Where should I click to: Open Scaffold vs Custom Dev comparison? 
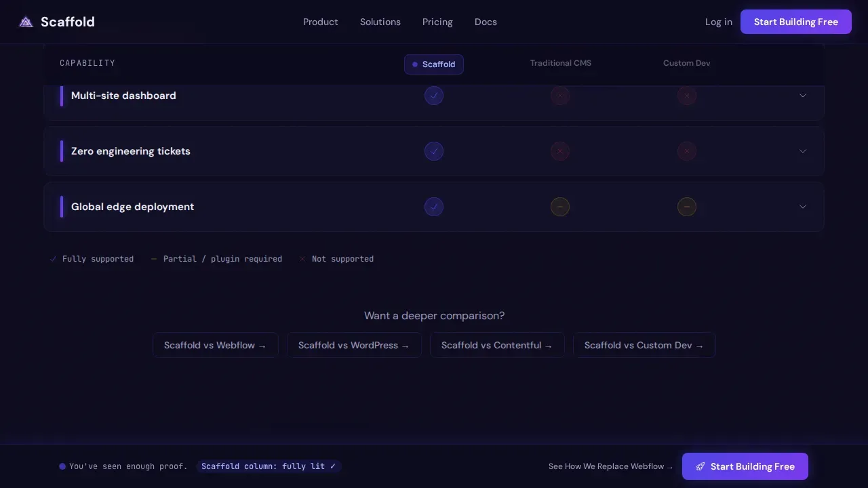click(644, 345)
